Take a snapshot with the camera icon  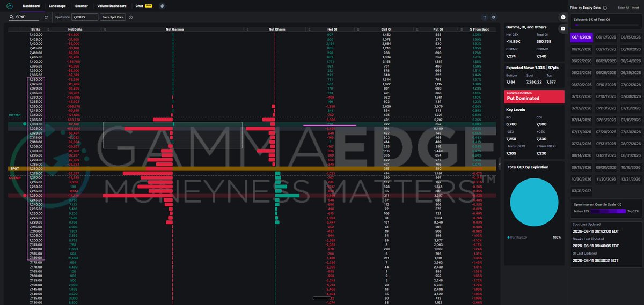[x=562, y=28]
